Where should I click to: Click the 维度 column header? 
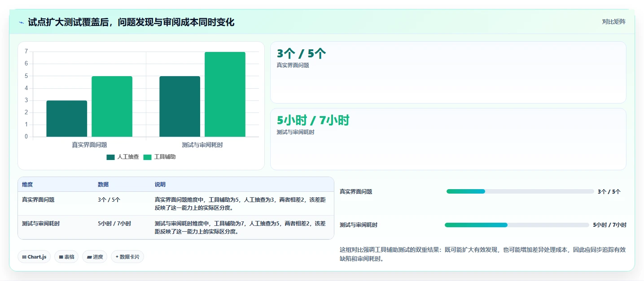(x=27, y=185)
